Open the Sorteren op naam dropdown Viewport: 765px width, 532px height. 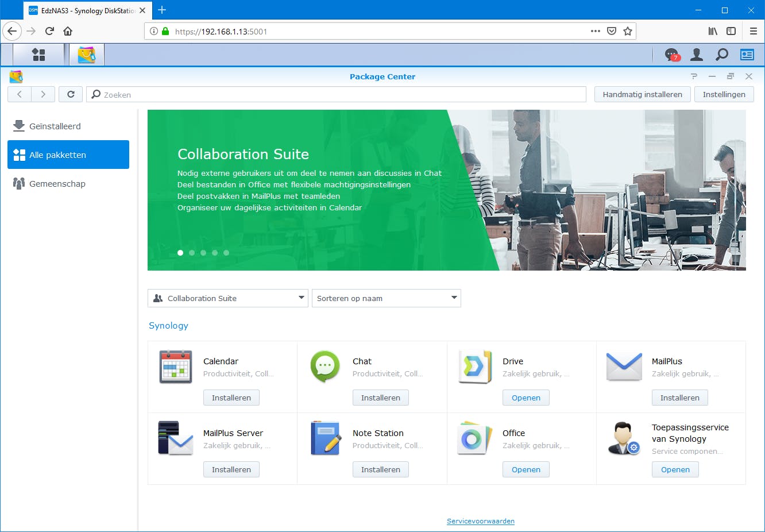[x=387, y=298]
